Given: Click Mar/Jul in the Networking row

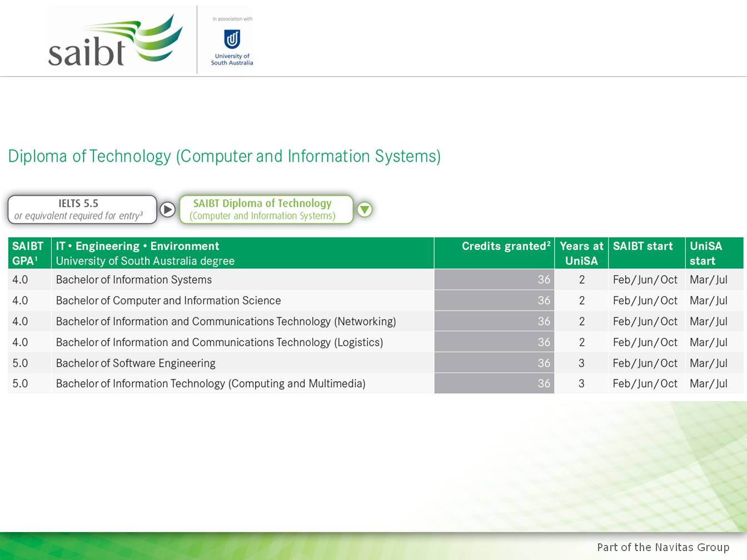Looking at the screenshot, I should click(x=709, y=322).
